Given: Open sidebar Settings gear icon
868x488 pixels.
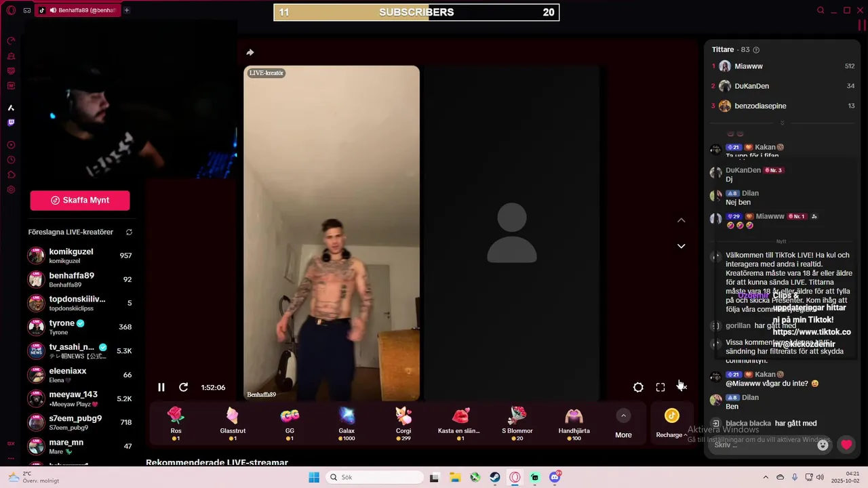Looking at the screenshot, I should pos(11,190).
